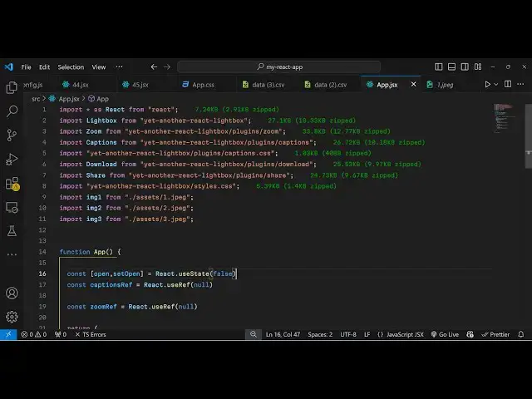Viewport: 532px width, 399px height.
Task: Open the Extensions view with warning badge
Action: 12,184
